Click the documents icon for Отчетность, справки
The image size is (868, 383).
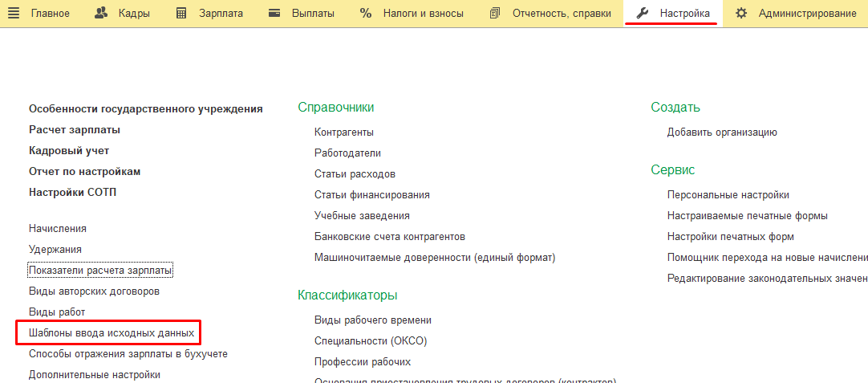click(x=495, y=14)
